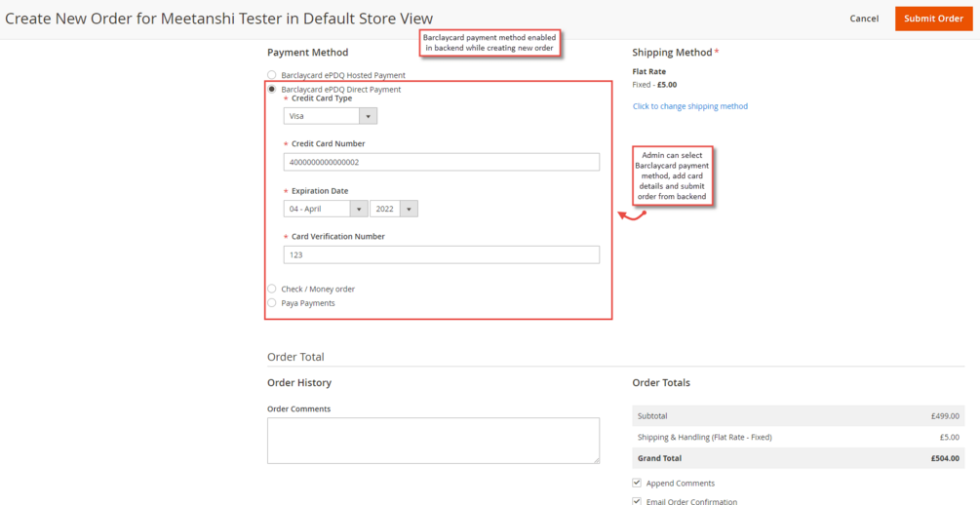Image resolution: width=980 pixels, height=505 pixels.
Task: Open the Credit Card Type dropdown
Action: (x=330, y=116)
